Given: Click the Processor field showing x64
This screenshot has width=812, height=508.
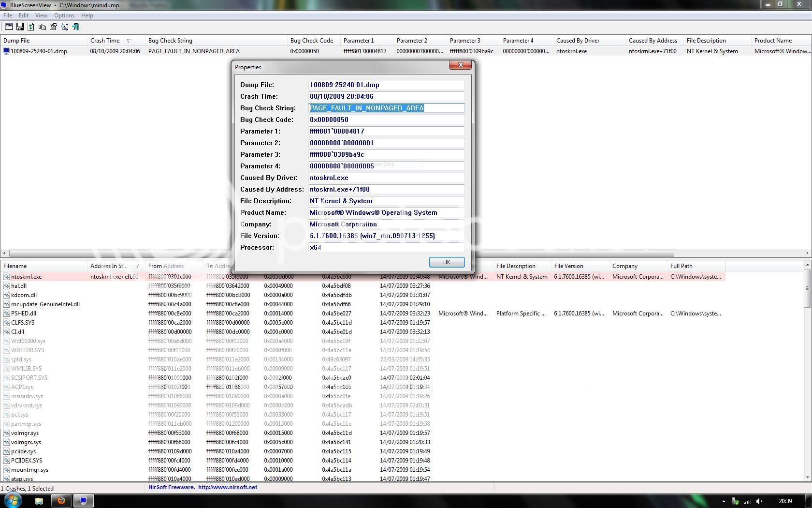Looking at the screenshot, I should [x=386, y=247].
